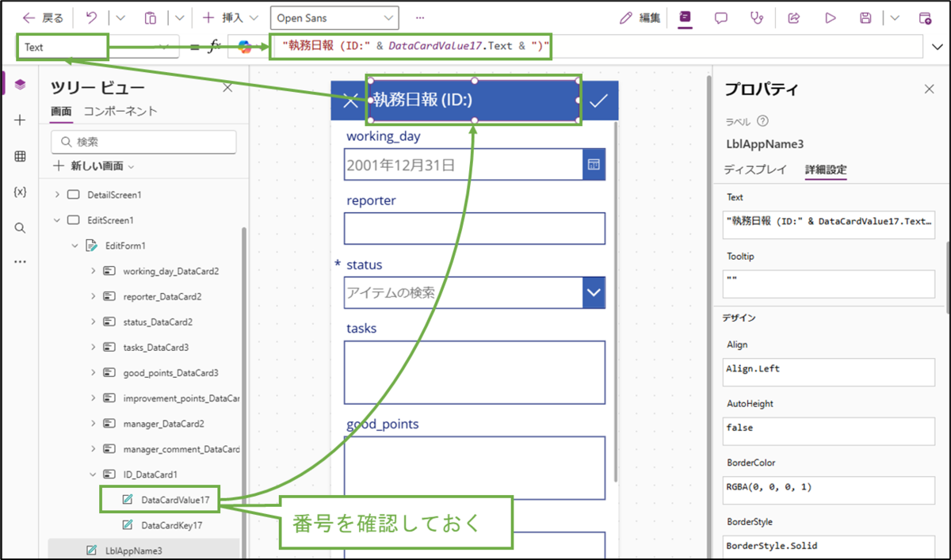Click the 編集 edit pencil button

pos(640,17)
